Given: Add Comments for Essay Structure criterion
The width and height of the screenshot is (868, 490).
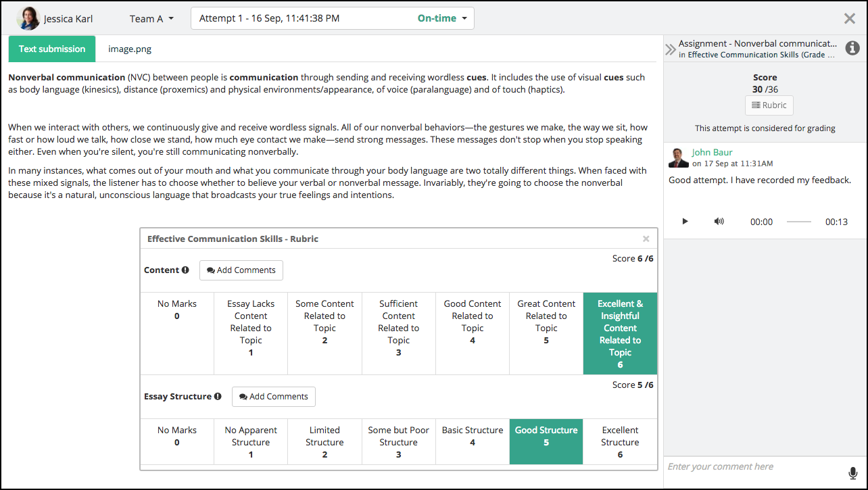Looking at the screenshot, I should coord(274,397).
